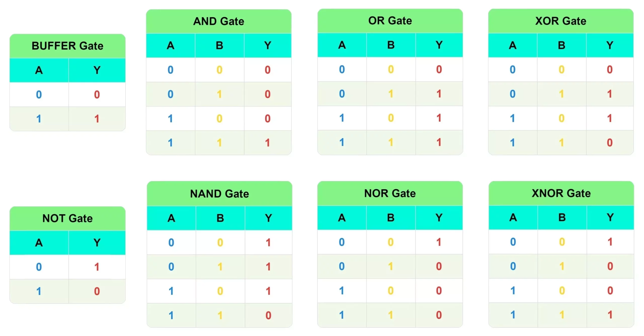Viewport: 644px width, 336px height.
Task: Select the AND Gate title header
Action: click(x=219, y=21)
